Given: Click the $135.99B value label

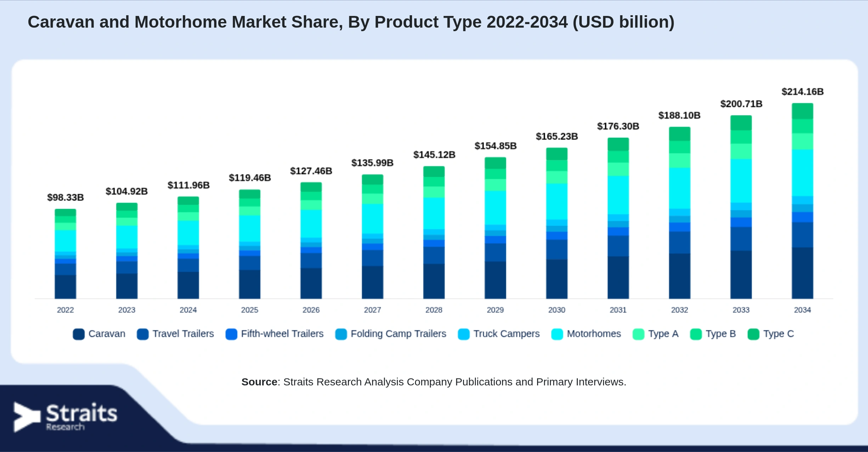Looking at the screenshot, I should pyautogui.click(x=372, y=163).
